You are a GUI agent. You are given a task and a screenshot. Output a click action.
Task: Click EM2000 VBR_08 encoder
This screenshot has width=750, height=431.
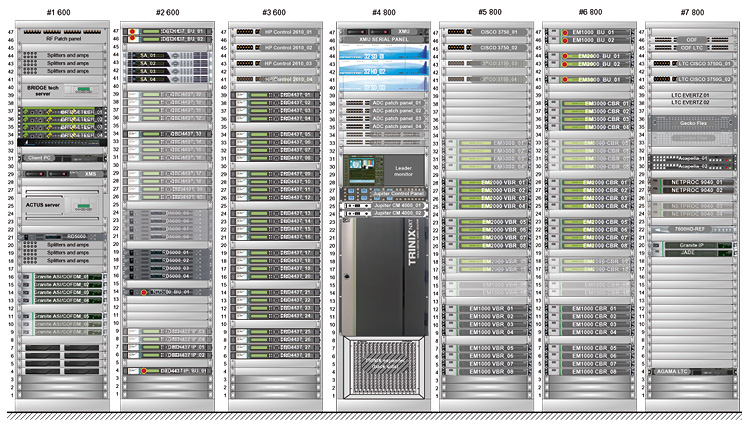tap(486, 245)
